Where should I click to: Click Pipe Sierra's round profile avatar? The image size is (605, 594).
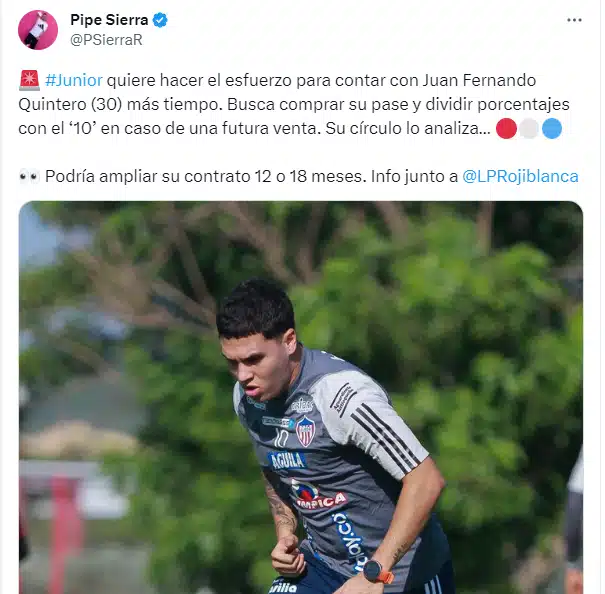[38, 30]
